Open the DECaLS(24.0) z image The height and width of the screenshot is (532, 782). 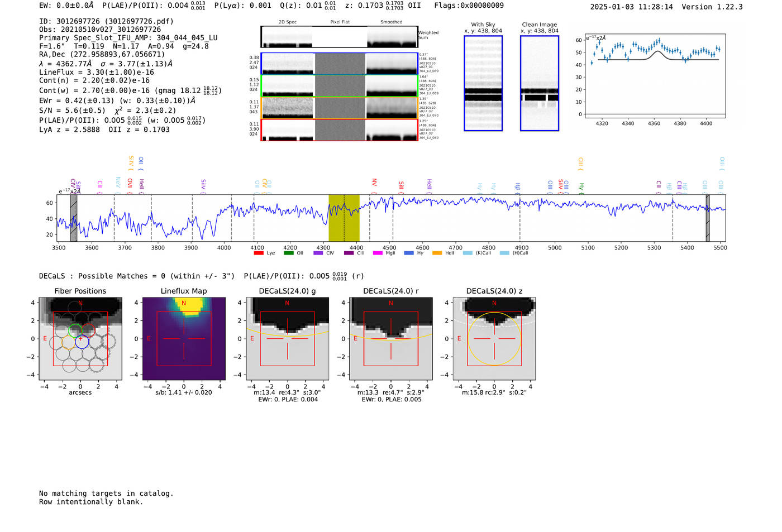494,339
